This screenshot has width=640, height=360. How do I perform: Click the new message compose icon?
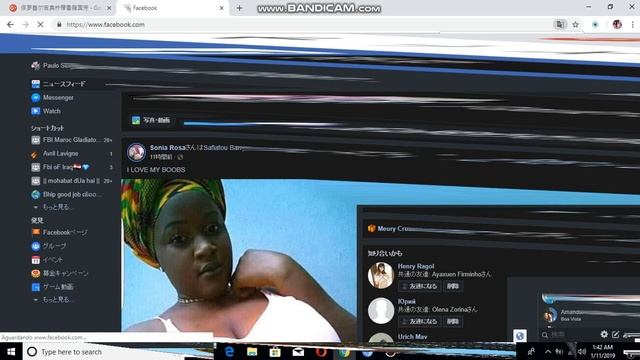[616, 334]
